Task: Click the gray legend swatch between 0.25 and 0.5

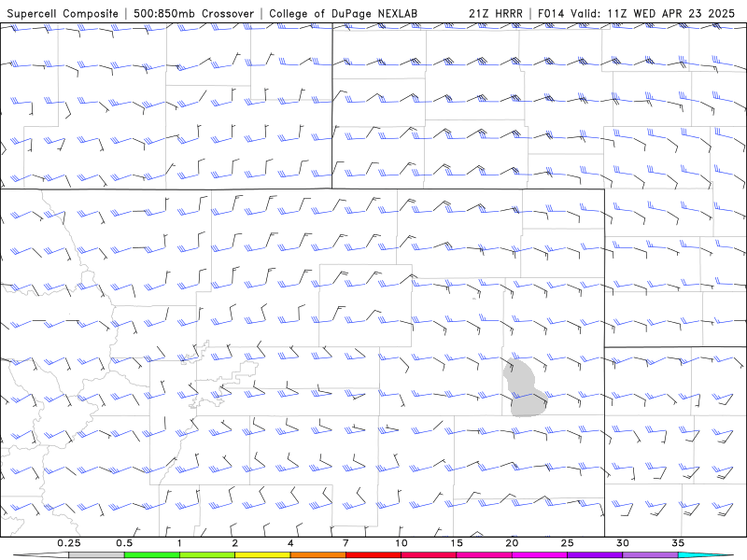Action: tap(97, 555)
